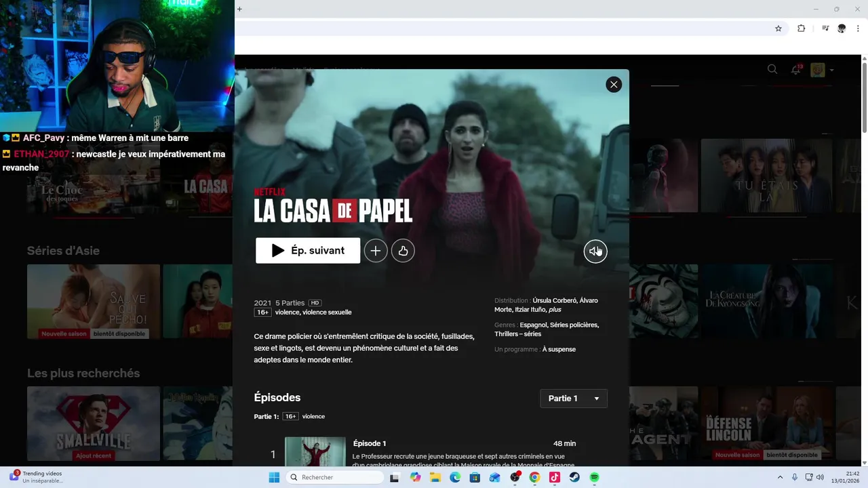Open Microsoft Store from taskbar
The height and width of the screenshot is (488, 868).
pos(475,478)
